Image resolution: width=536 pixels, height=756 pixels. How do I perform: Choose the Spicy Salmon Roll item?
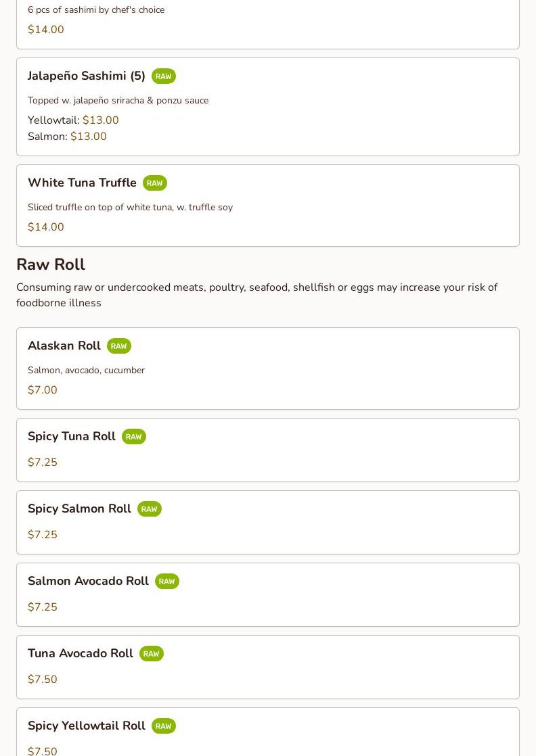click(79, 509)
